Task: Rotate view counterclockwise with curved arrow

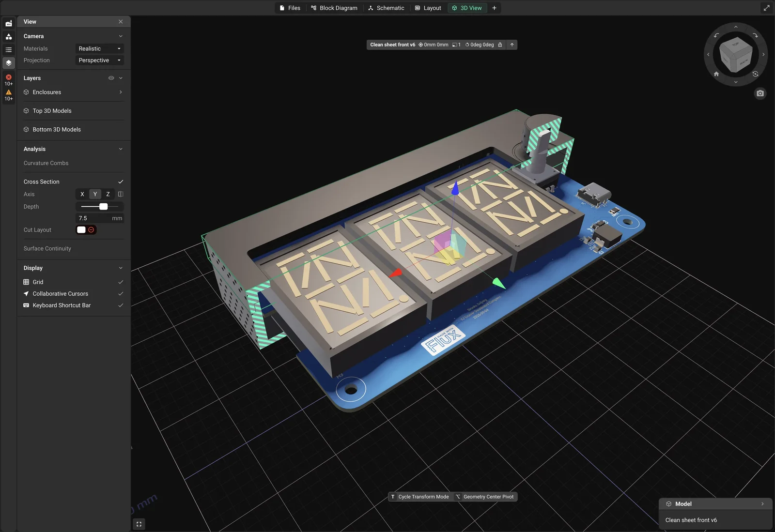Action: (716, 35)
